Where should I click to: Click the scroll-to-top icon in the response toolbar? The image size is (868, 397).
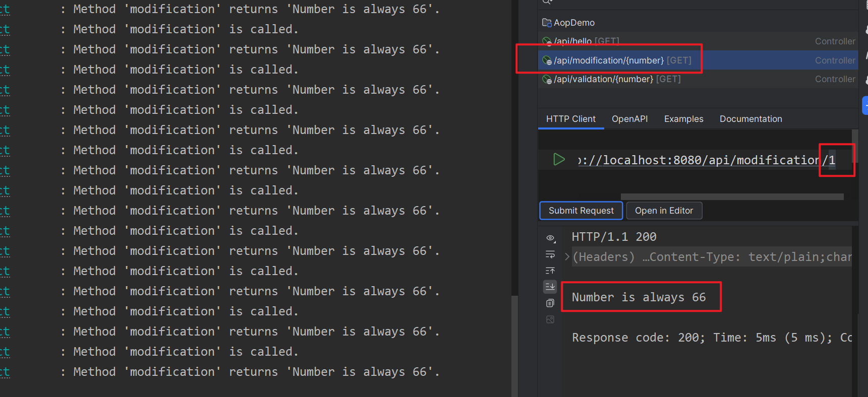(550, 271)
